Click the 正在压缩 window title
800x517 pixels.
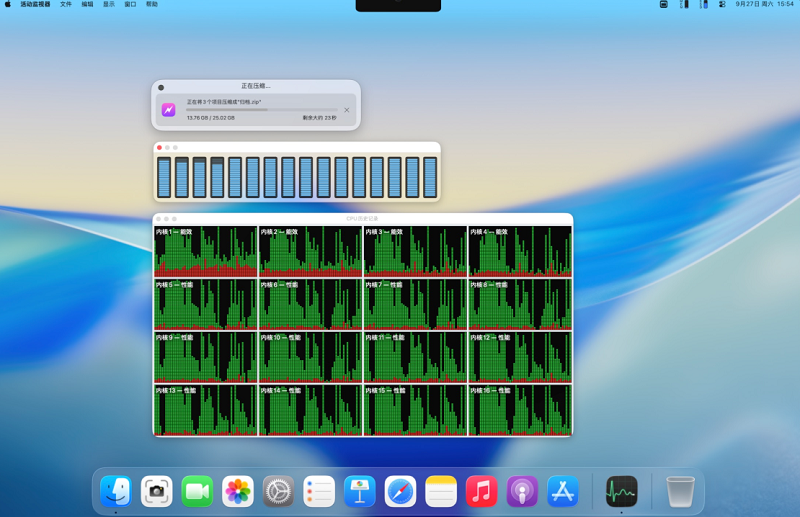click(x=256, y=86)
